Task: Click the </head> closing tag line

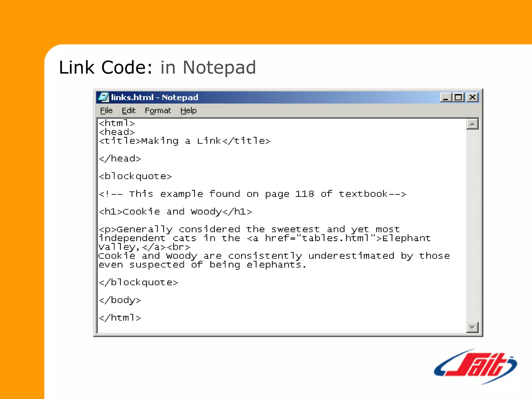Action: [x=120, y=158]
